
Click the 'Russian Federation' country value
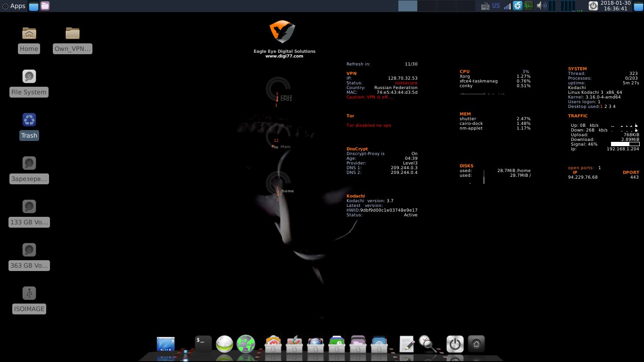(396, 88)
